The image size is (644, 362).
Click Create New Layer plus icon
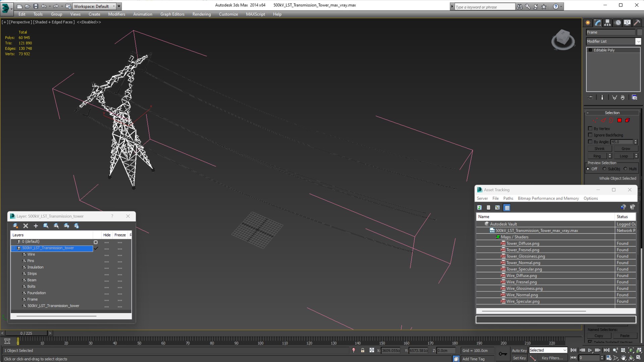click(x=36, y=226)
